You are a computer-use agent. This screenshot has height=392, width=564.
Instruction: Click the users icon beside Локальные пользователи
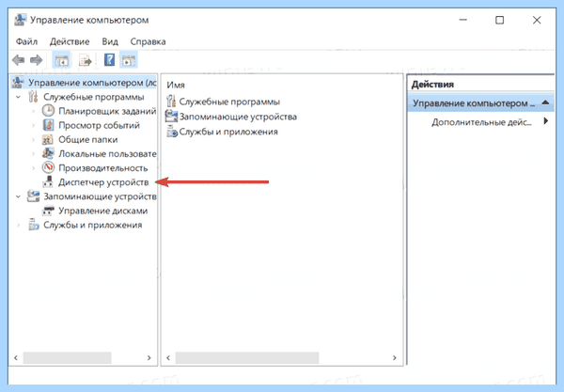pos(48,153)
